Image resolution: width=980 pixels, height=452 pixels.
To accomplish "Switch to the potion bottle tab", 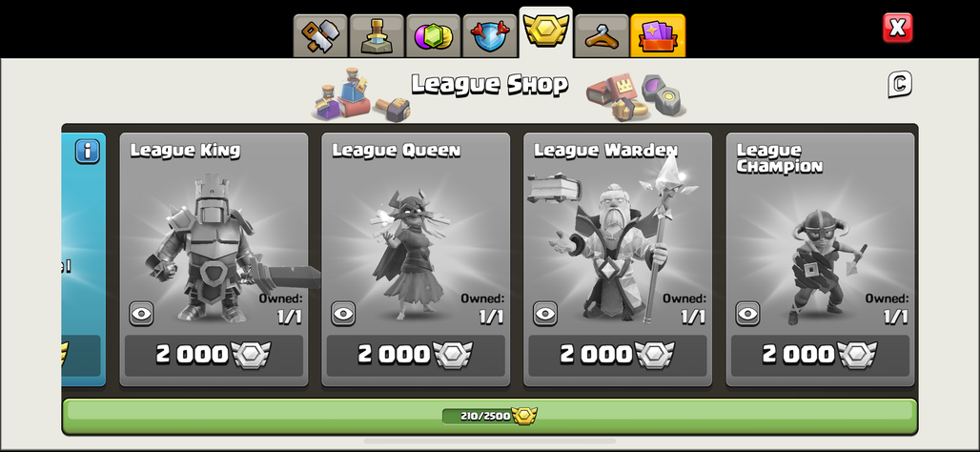I will [377, 35].
